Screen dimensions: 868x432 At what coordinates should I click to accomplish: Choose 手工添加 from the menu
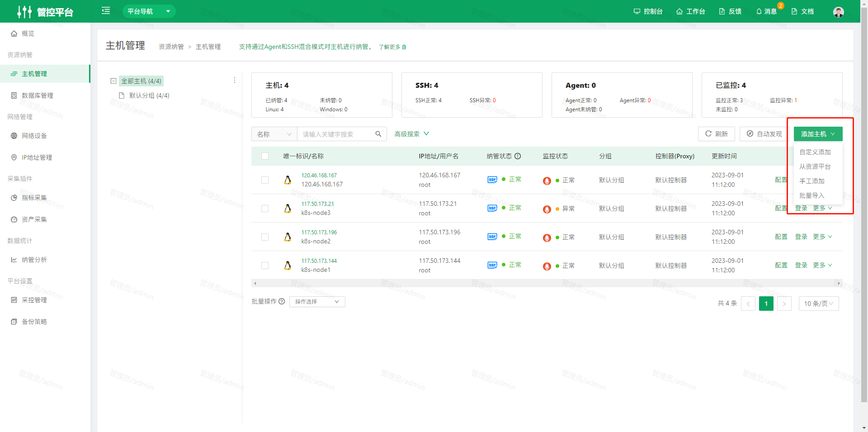click(x=817, y=181)
